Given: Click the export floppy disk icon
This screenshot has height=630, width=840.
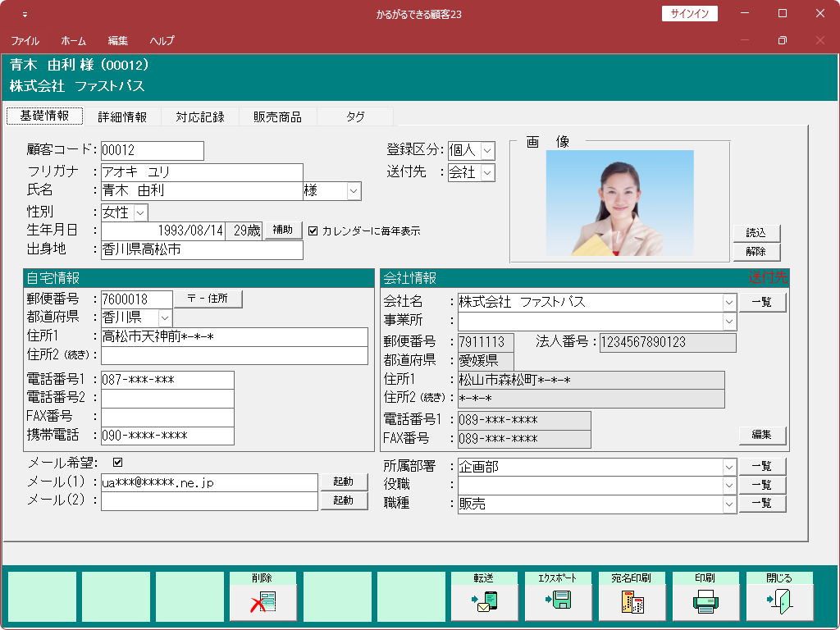Looking at the screenshot, I should tap(559, 602).
